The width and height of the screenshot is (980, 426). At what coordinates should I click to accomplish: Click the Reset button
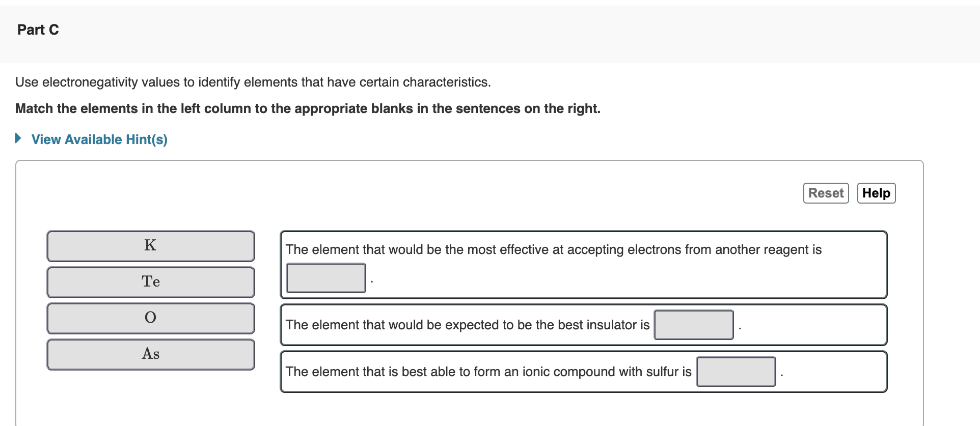coord(825,193)
